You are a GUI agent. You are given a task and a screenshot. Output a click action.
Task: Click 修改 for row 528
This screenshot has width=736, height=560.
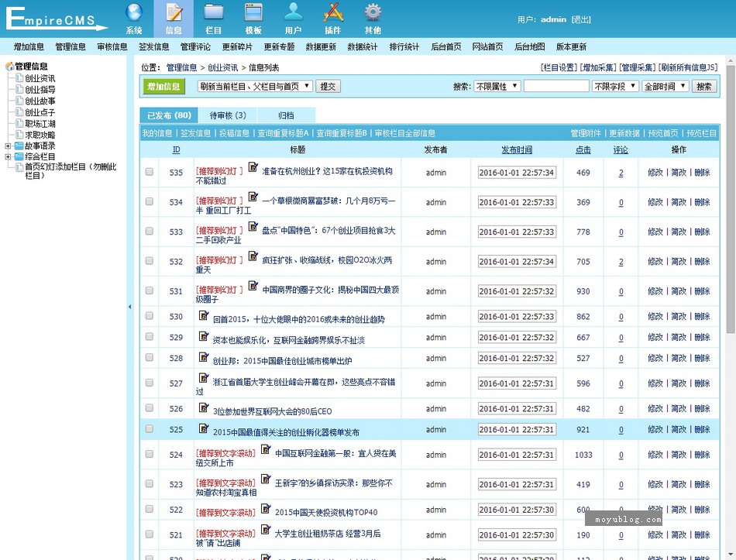point(655,358)
